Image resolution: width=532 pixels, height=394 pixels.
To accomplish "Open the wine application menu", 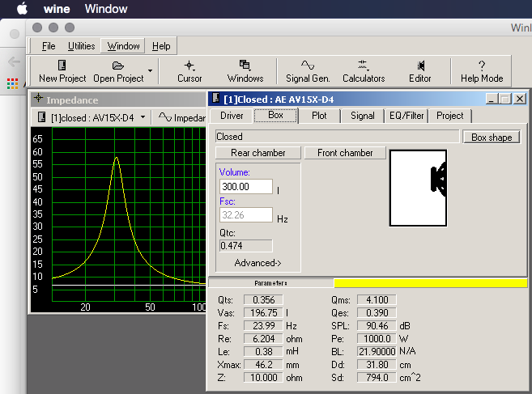I will point(57,9).
